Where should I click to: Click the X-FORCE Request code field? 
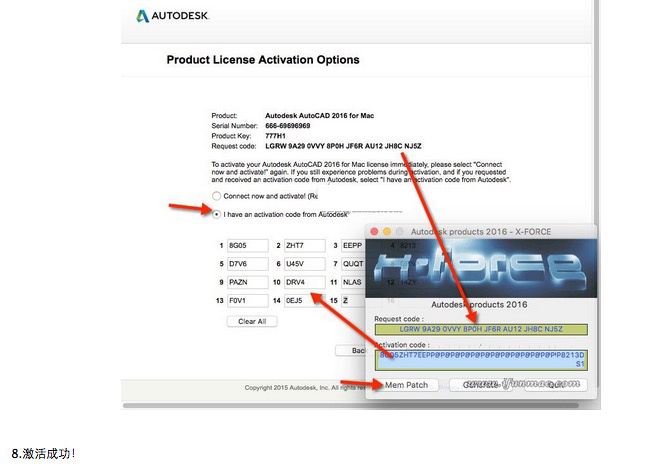tap(481, 329)
